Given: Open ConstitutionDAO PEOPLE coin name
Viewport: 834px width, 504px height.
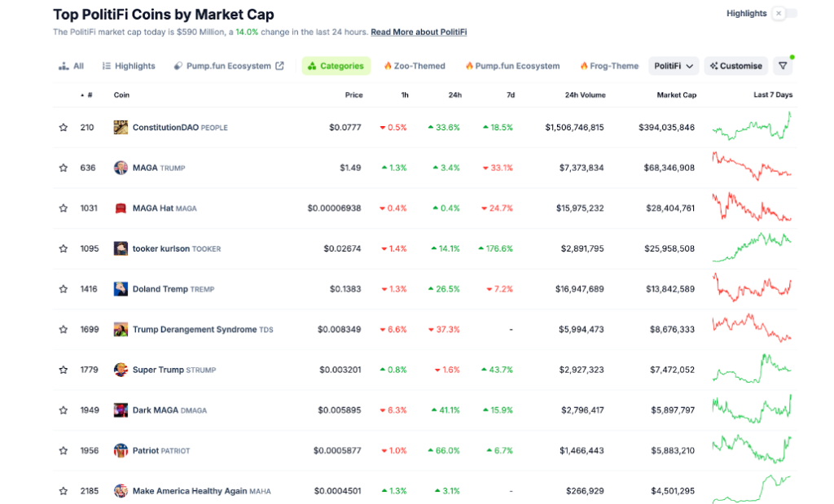Looking at the screenshot, I should tap(180, 128).
